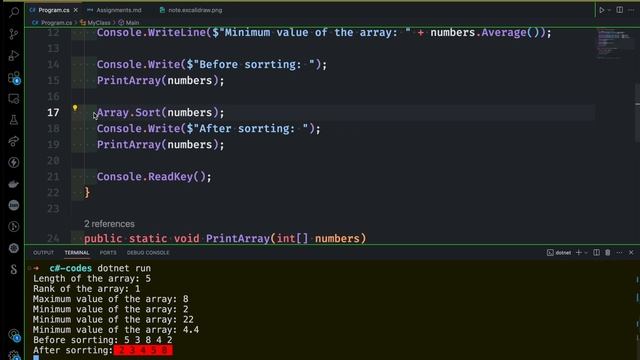Click 'Rank of the array: 1' terminal output
This screenshot has width=640, height=360.
point(87,289)
